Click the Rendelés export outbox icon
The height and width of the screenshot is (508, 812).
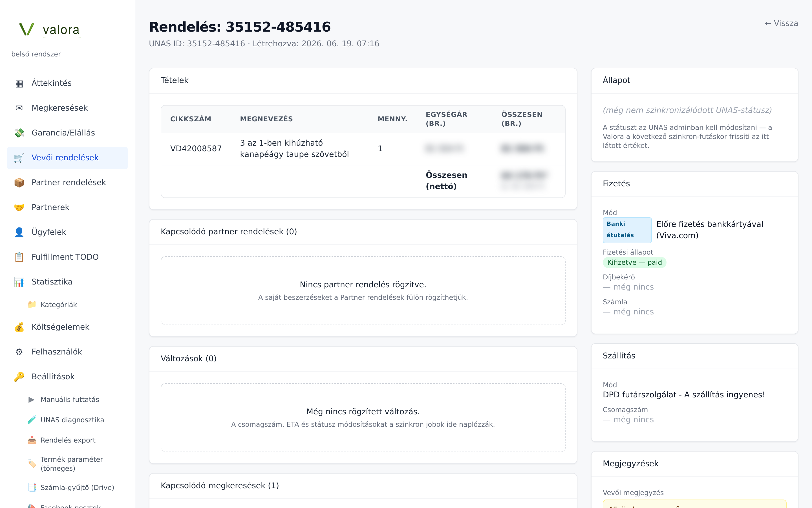[x=32, y=440]
